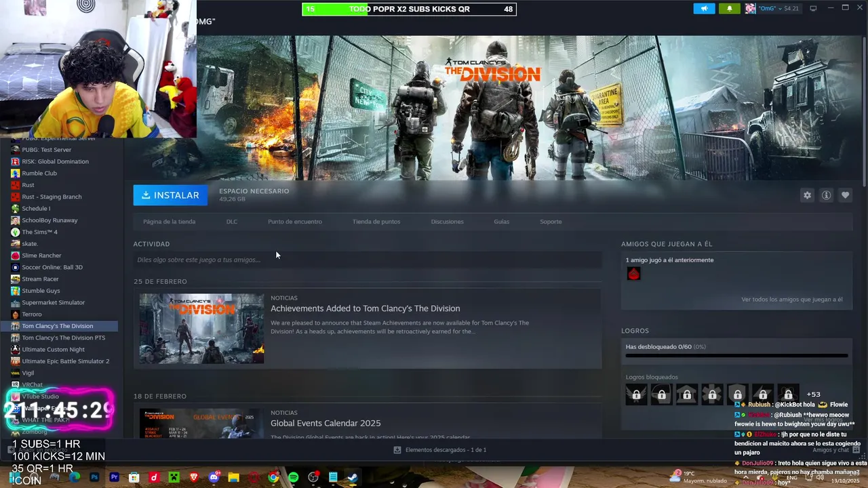868x488 pixels.
Task: Add game to favorites heart icon
Action: click(x=845, y=195)
